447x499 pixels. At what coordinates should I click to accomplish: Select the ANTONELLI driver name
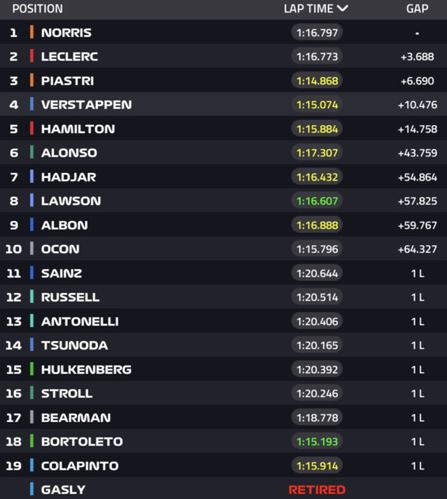pyautogui.click(x=80, y=321)
